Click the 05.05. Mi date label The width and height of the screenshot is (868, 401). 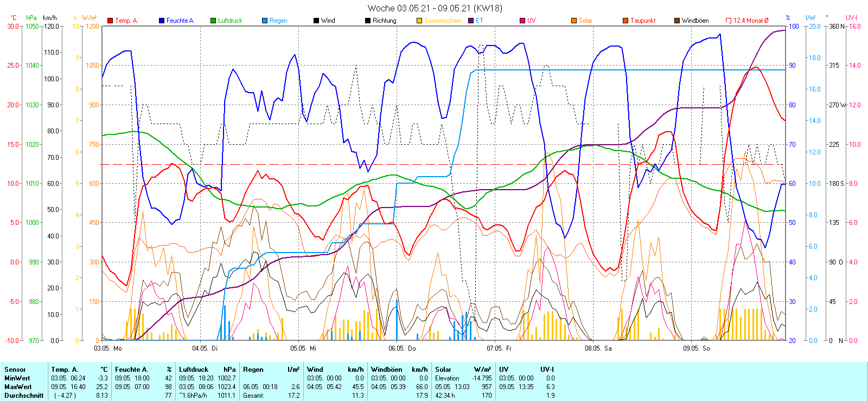point(303,348)
